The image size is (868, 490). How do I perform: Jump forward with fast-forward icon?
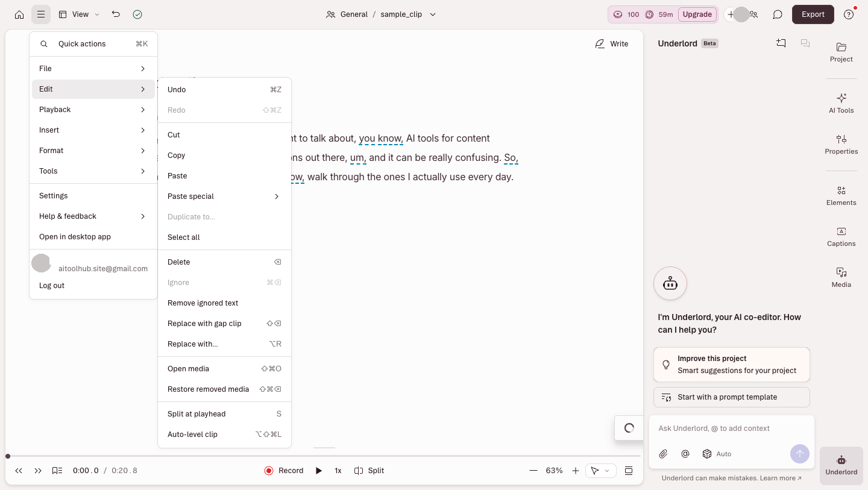point(38,471)
